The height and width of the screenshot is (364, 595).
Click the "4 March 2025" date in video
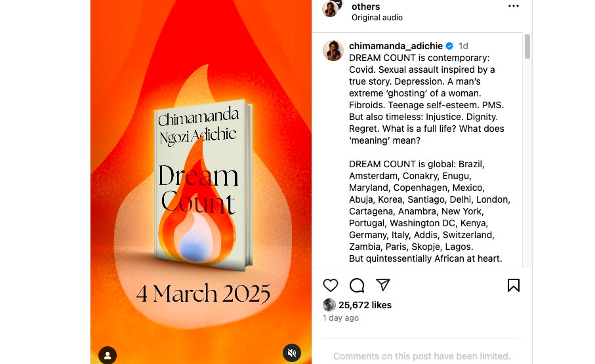coord(203,293)
